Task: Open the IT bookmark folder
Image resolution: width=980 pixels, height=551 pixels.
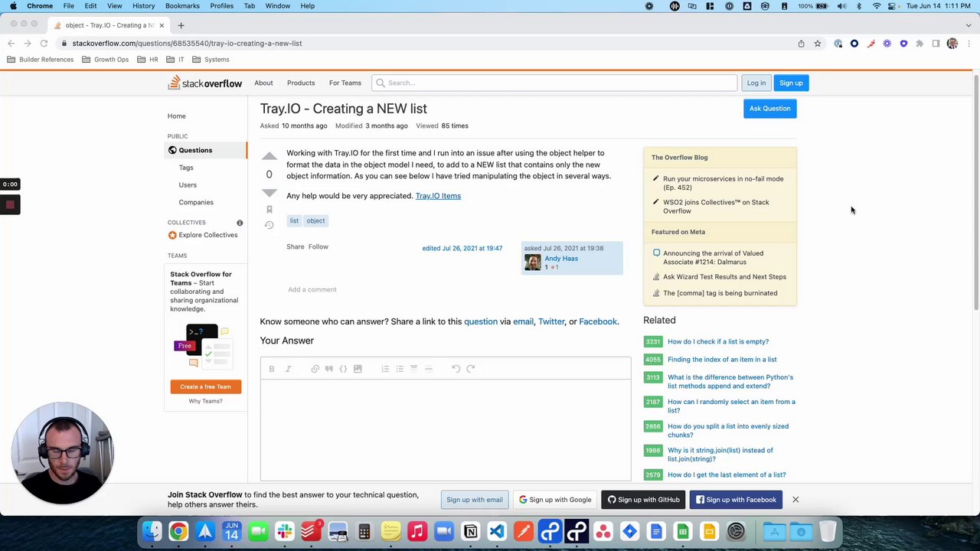Action: click(x=175, y=60)
